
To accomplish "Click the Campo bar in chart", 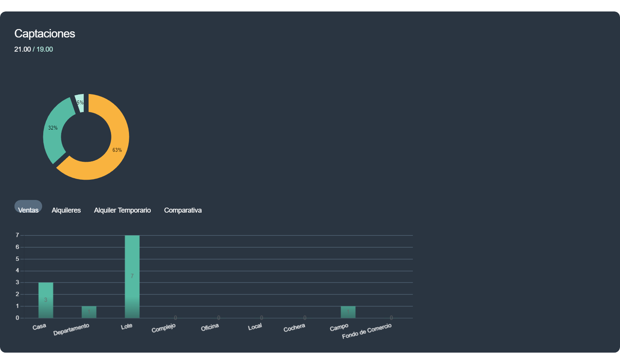I will (348, 312).
